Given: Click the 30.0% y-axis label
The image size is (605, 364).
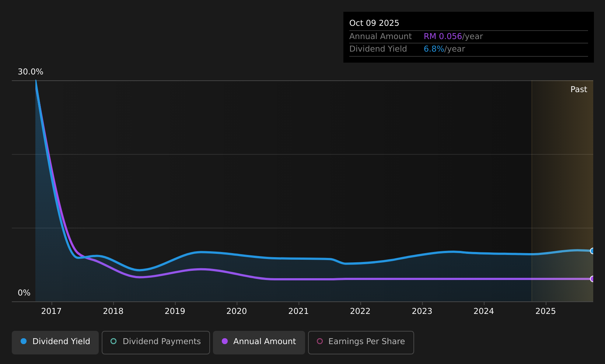Looking at the screenshot, I should click(x=31, y=72).
